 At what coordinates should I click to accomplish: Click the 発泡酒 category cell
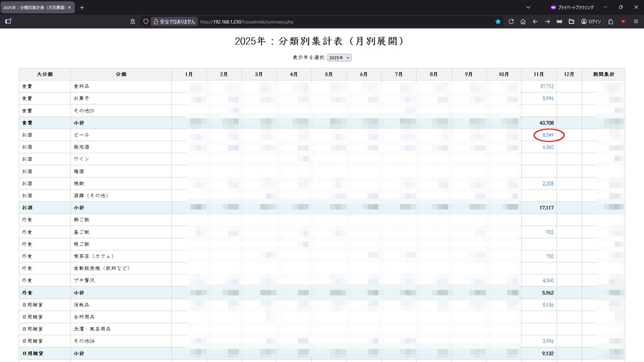pyautogui.click(x=121, y=147)
